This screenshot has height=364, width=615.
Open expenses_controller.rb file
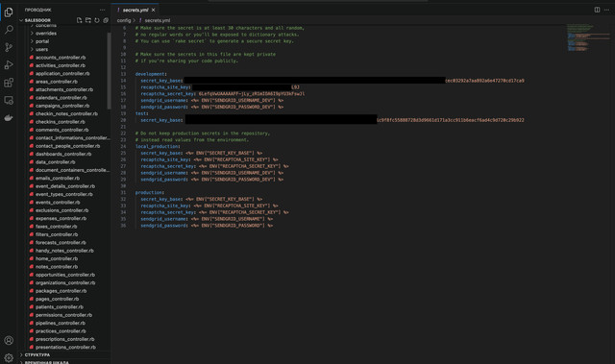(x=61, y=218)
